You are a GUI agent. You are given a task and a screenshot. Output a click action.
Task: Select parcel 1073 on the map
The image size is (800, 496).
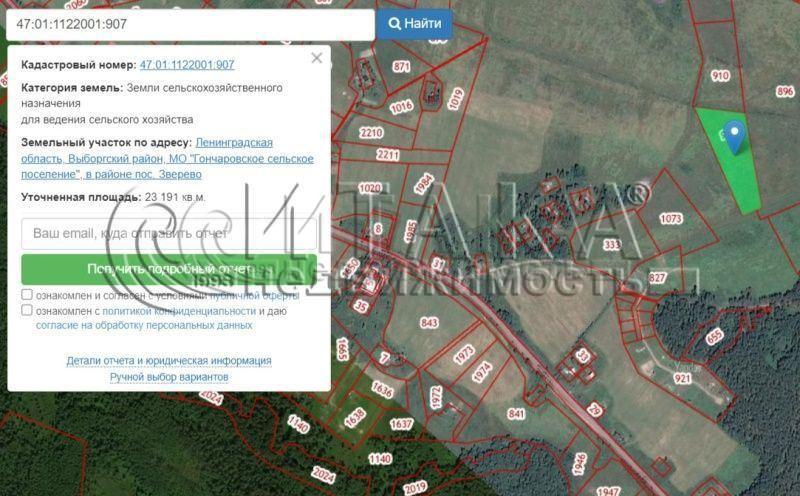pos(671,218)
